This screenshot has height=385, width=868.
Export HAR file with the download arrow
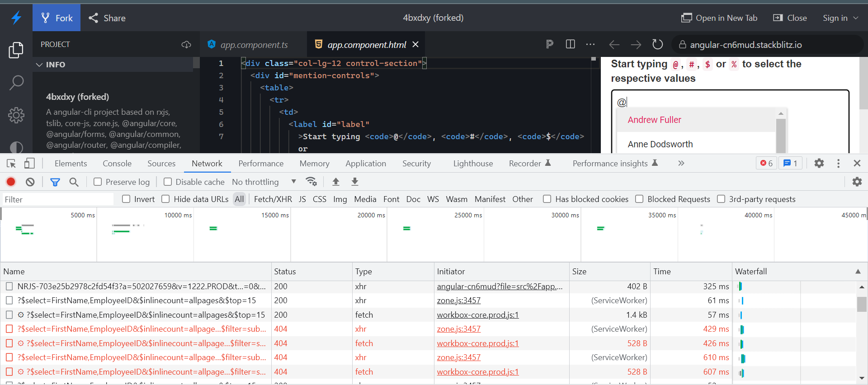coord(355,181)
